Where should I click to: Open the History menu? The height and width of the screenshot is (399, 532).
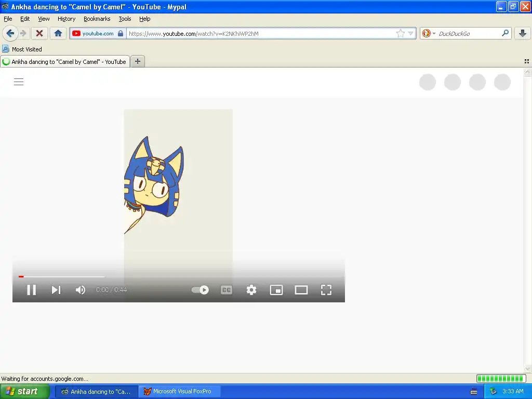[66, 19]
